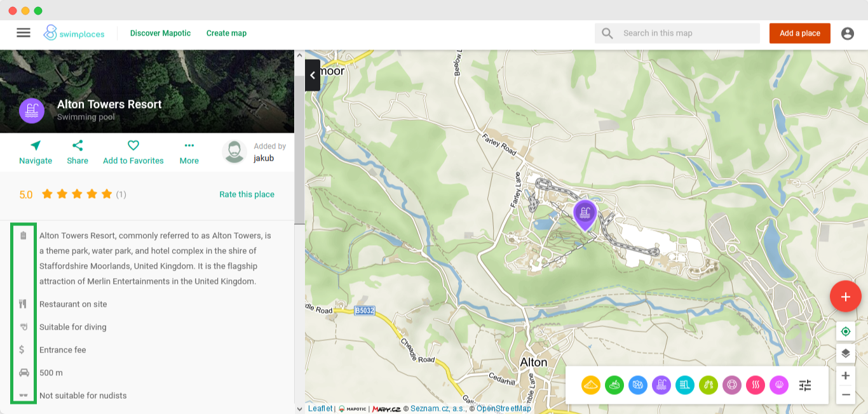Toggle the pink steam waves category filter
The image size is (868, 414).
click(756, 385)
